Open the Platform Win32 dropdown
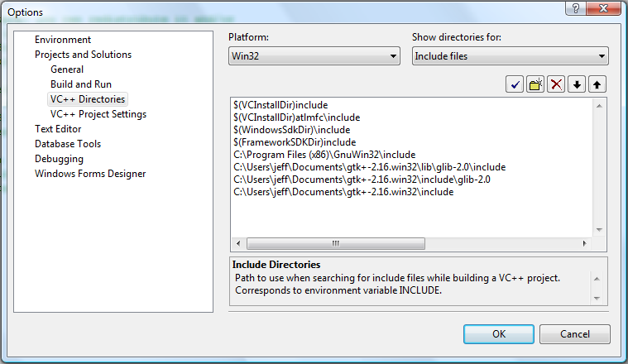The width and height of the screenshot is (628, 364). 314,56
